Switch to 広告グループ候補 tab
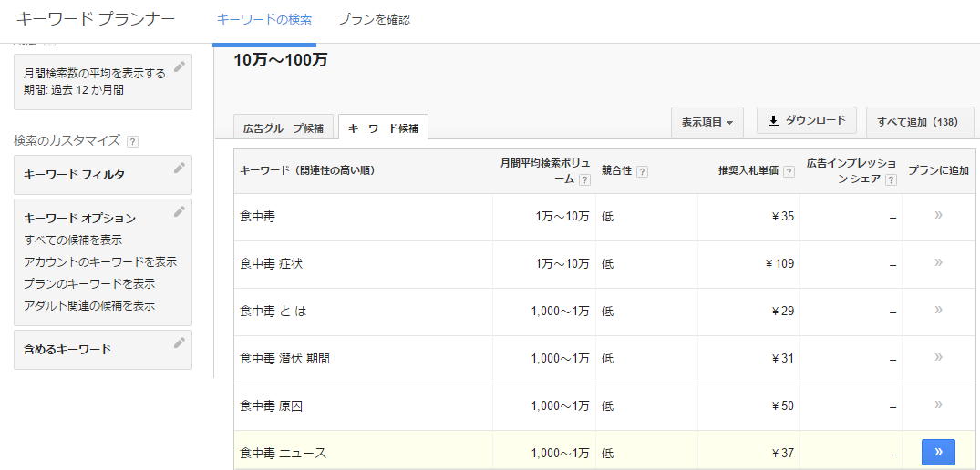This screenshot has height=470, width=980. (x=284, y=128)
